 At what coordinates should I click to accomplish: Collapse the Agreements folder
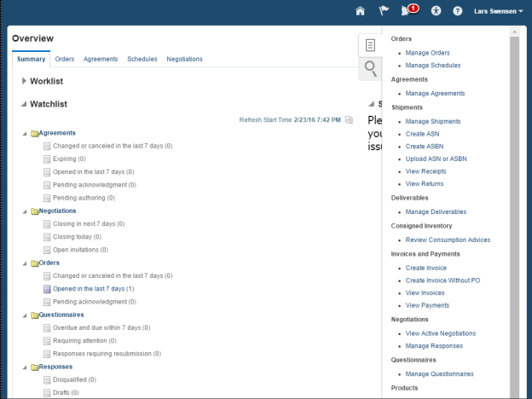click(x=25, y=133)
